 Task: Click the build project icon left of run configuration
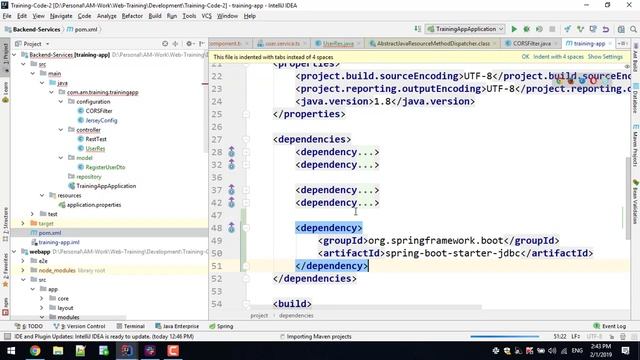(x=417, y=29)
